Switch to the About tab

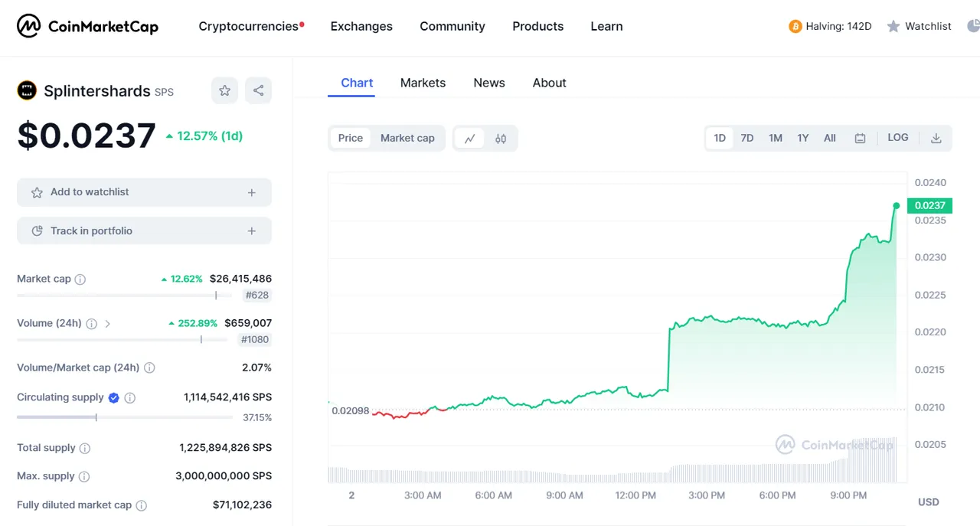pyautogui.click(x=550, y=83)
